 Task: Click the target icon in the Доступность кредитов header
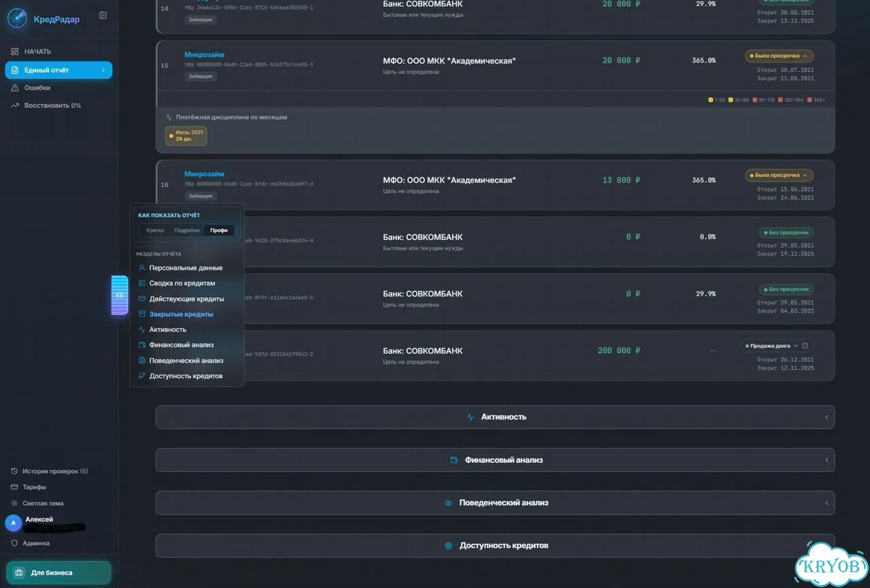tap(449, 545)
